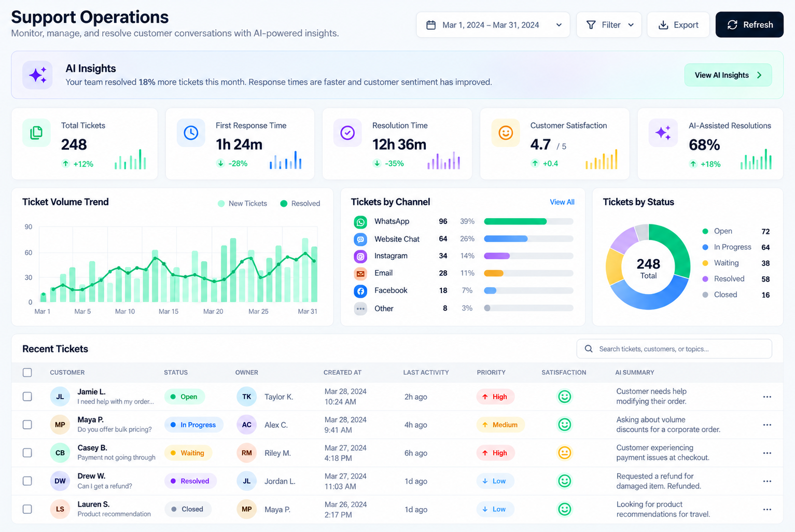Click the neutral satisfaction face for Casey B.
Screen dimensions: 795x532
coord(564,453)
